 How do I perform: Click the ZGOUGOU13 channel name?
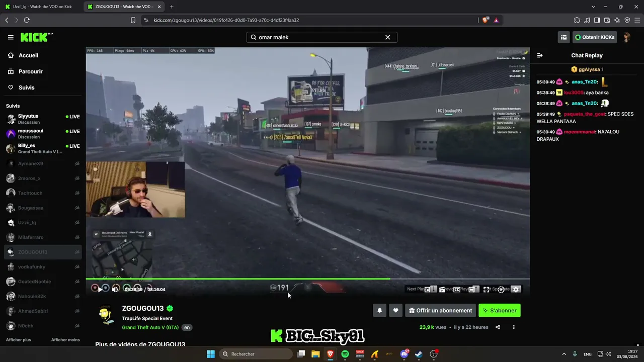(x=143, y=308)
